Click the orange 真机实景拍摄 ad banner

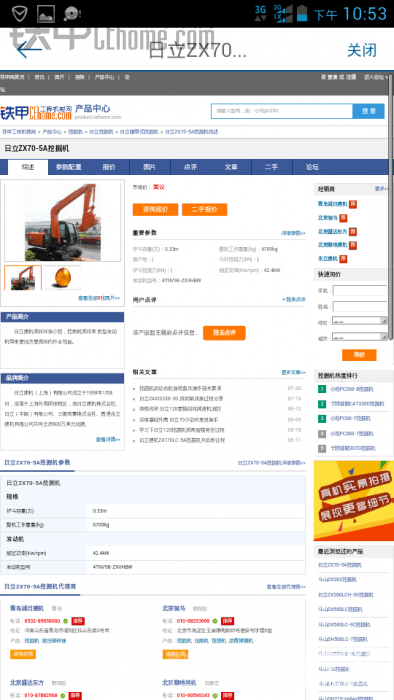[354, 500]
